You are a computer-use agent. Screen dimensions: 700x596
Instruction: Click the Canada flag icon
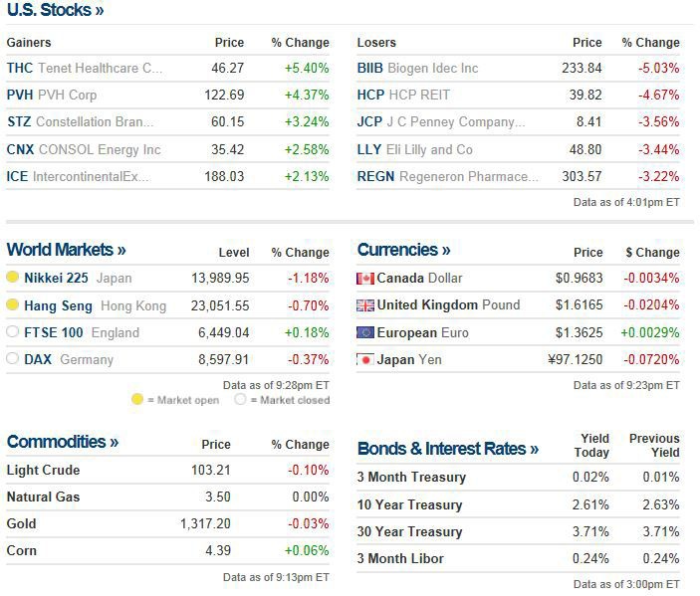coord(365,279)
